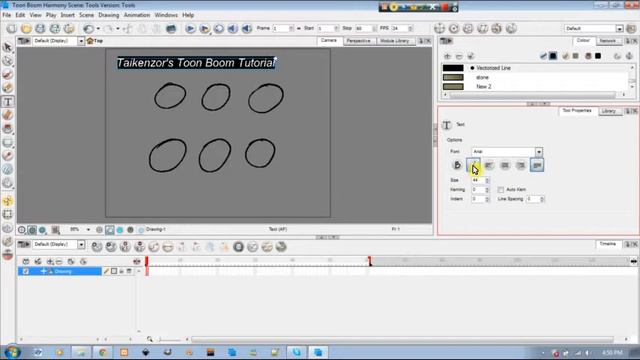Image resolution: width=640 pixels, height=360 pixels.
Task: Open the folder icon in top toolbar
Action: 26,29
